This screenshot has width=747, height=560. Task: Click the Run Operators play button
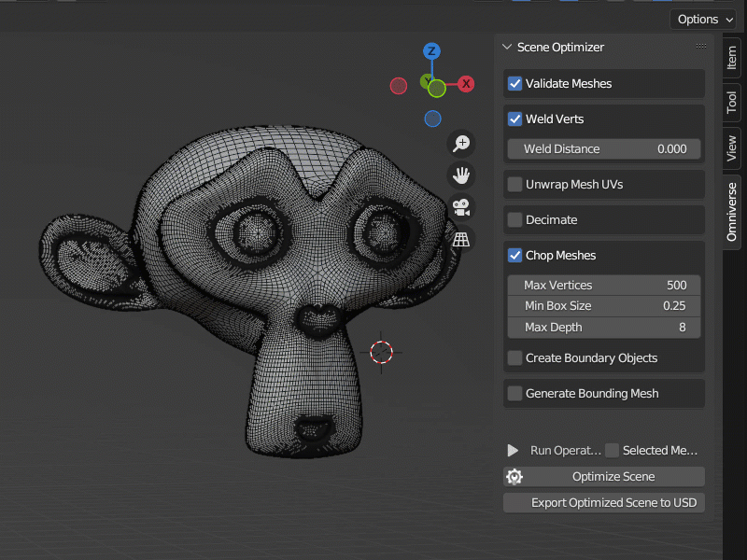pos(513,451)
